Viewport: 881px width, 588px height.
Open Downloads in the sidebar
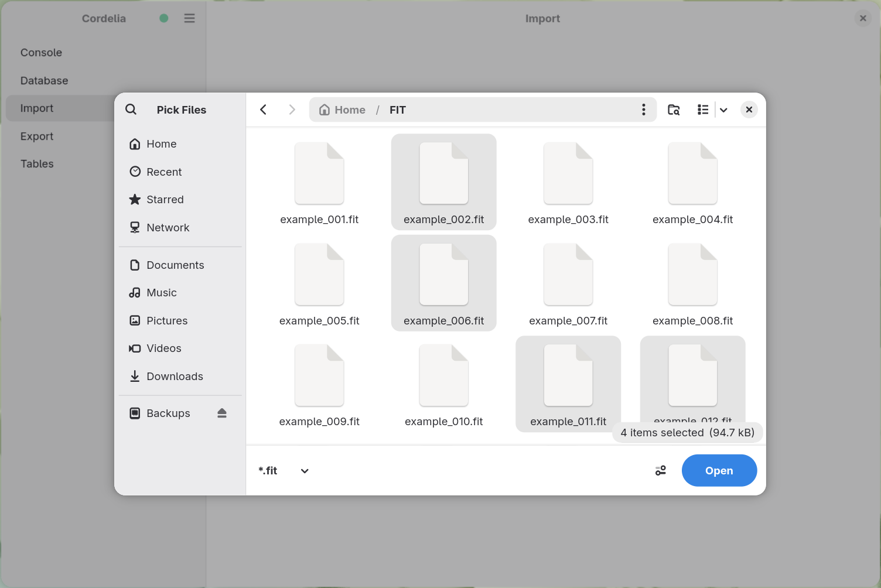pyautogui.click(x=180, y=377)
